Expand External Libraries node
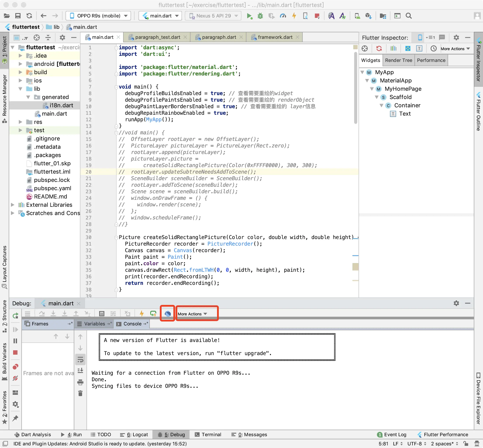 (x=13, y=205)
